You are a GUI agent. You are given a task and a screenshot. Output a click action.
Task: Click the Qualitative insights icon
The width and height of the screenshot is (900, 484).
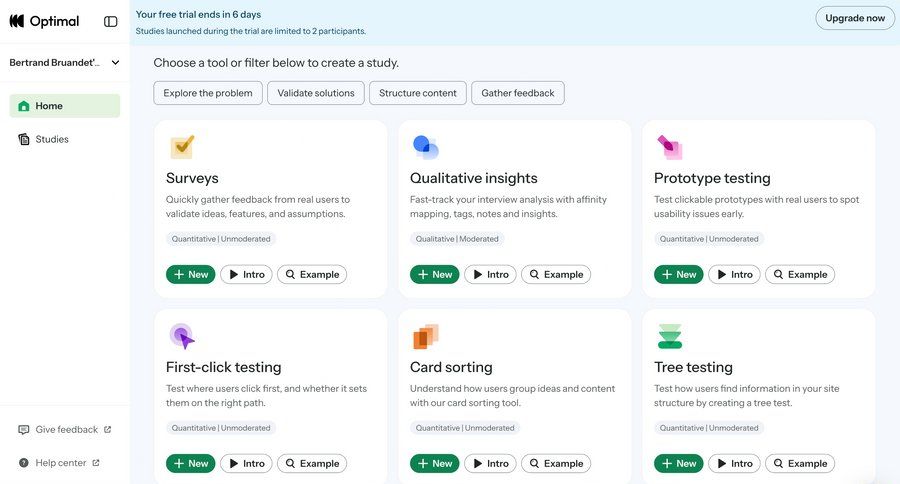click(x=425, y=147)
